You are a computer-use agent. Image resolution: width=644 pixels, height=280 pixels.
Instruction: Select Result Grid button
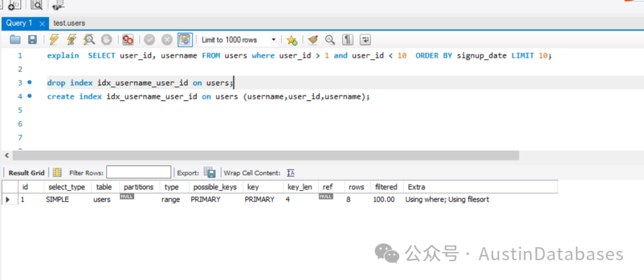coord(26,173)
